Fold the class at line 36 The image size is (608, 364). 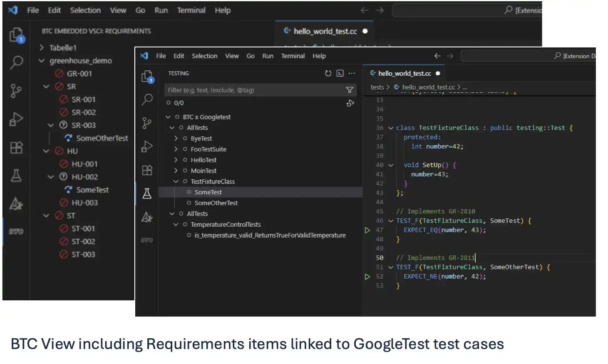click(x=391, y=128)
